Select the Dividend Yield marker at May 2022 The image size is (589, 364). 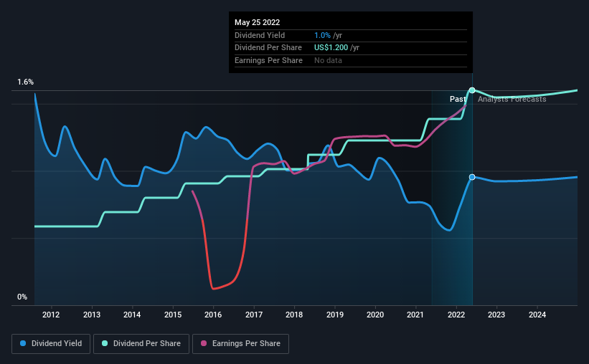(x=472, y=177)
